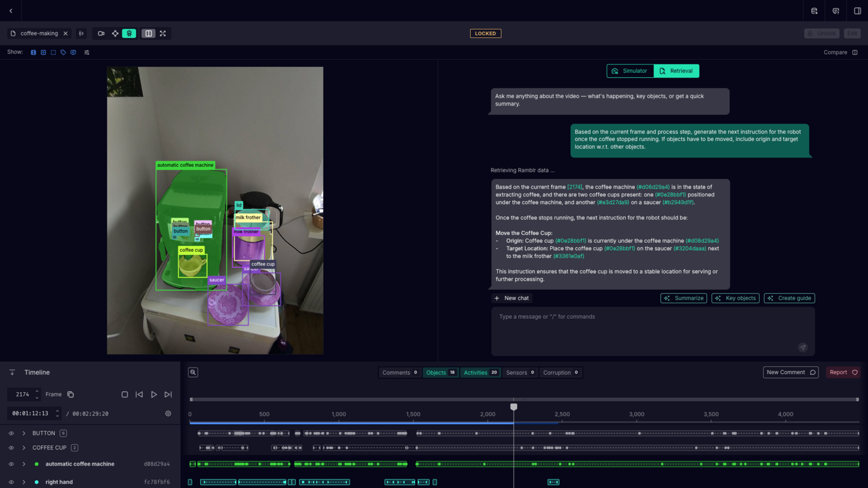
Task: Copy the current frame number
Action: 71,395
